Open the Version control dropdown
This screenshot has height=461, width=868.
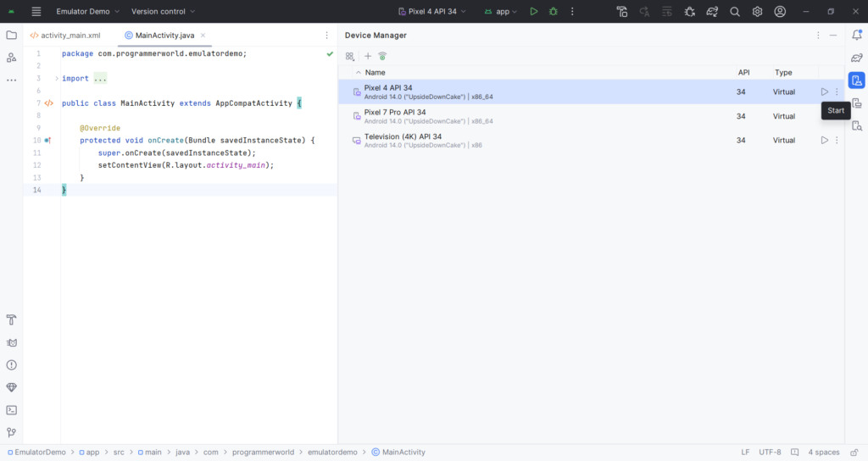(163, 11)
